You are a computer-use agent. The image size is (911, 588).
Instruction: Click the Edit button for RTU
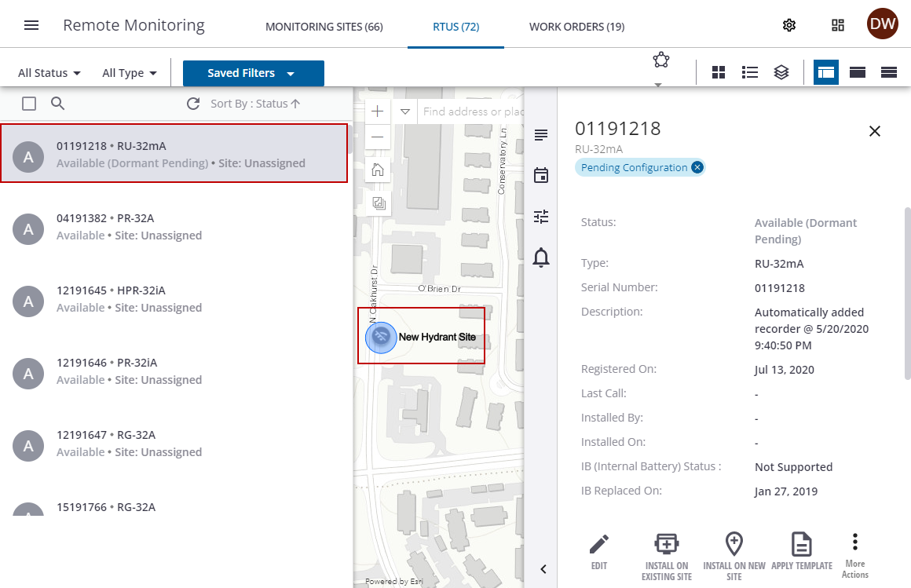(x=599, y=551)
